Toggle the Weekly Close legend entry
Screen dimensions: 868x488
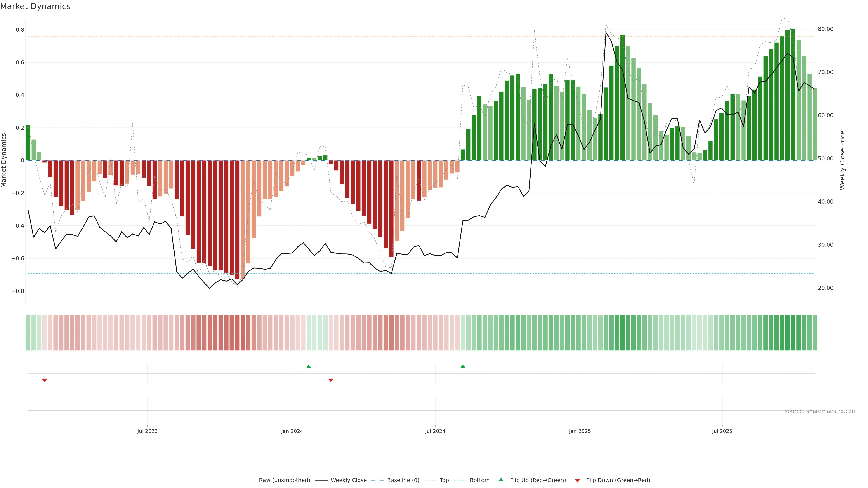348,480
